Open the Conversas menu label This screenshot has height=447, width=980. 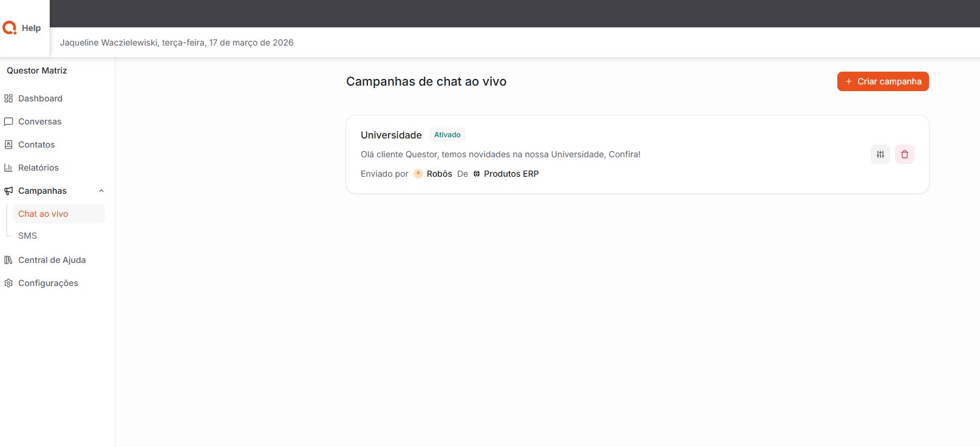point(39,121)
